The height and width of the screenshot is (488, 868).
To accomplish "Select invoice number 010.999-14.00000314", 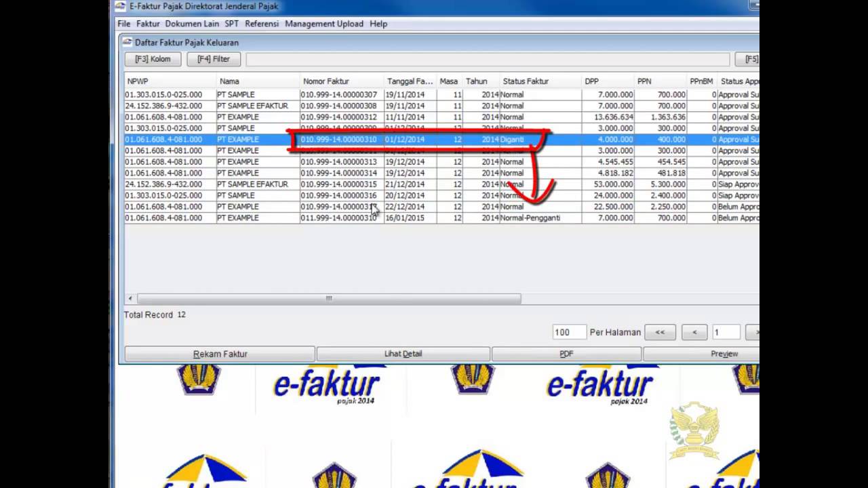I will pos(338,173).
